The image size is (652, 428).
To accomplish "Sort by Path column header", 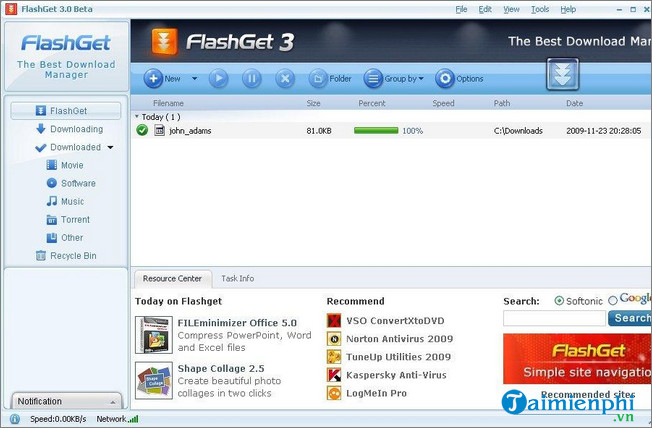I will click(502, 103).
